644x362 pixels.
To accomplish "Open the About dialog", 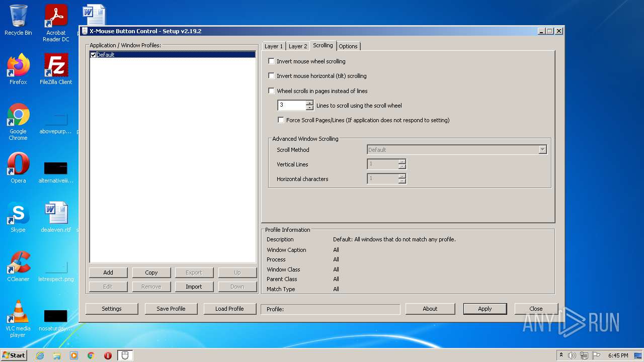I will (x=430, y=309).
